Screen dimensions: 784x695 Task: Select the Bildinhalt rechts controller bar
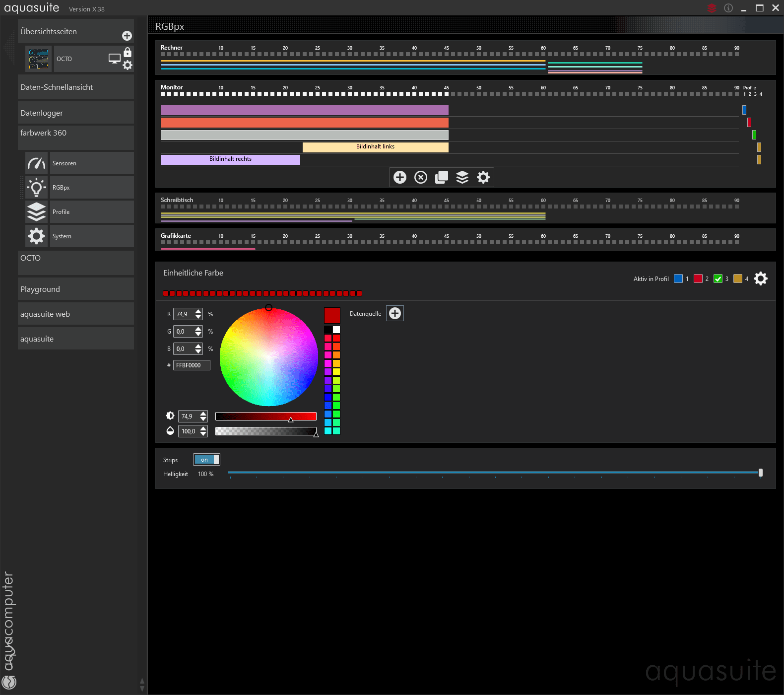click(230, 159)
